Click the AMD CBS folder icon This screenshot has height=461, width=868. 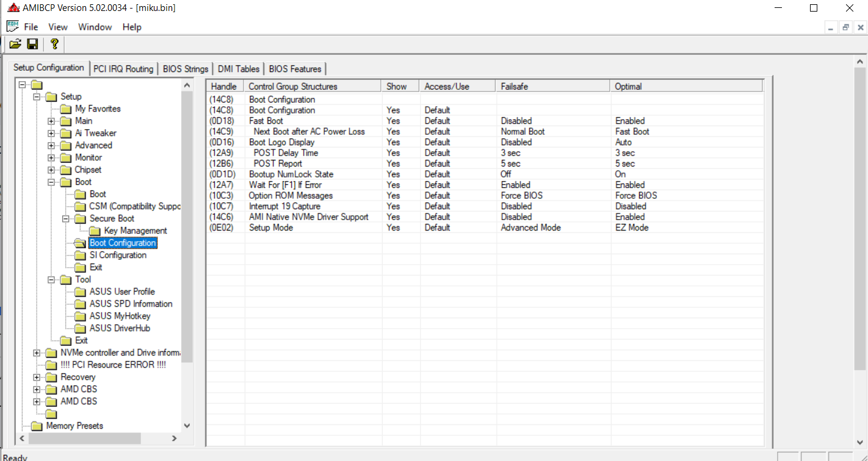pos(51,389)
